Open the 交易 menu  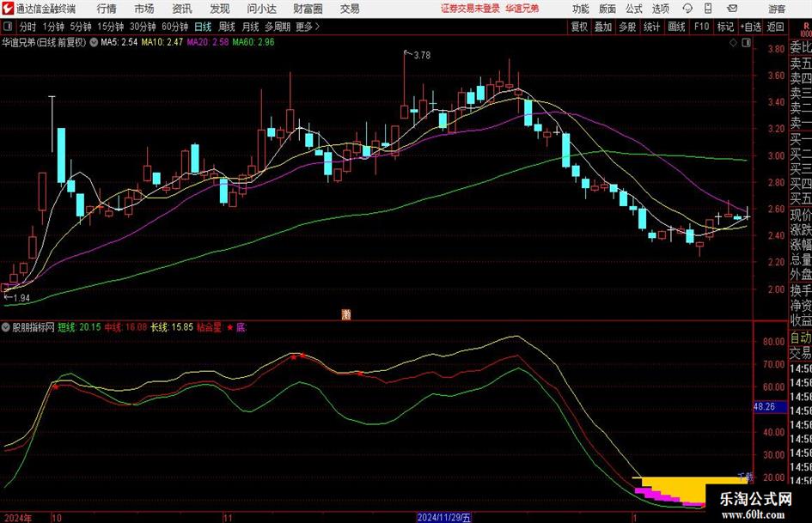point(350,9)
